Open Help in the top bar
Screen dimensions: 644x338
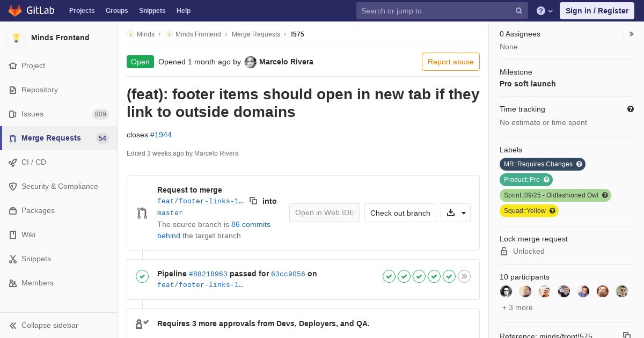coord(184,11)
